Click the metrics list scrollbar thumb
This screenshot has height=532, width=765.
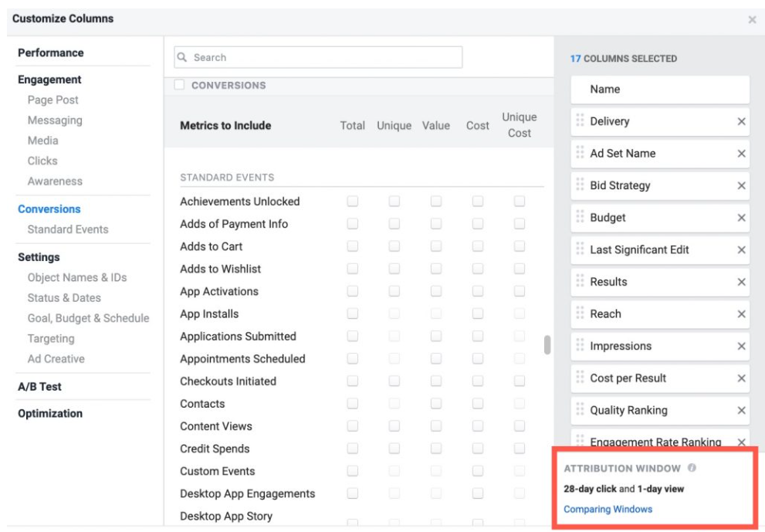point(547,345)
